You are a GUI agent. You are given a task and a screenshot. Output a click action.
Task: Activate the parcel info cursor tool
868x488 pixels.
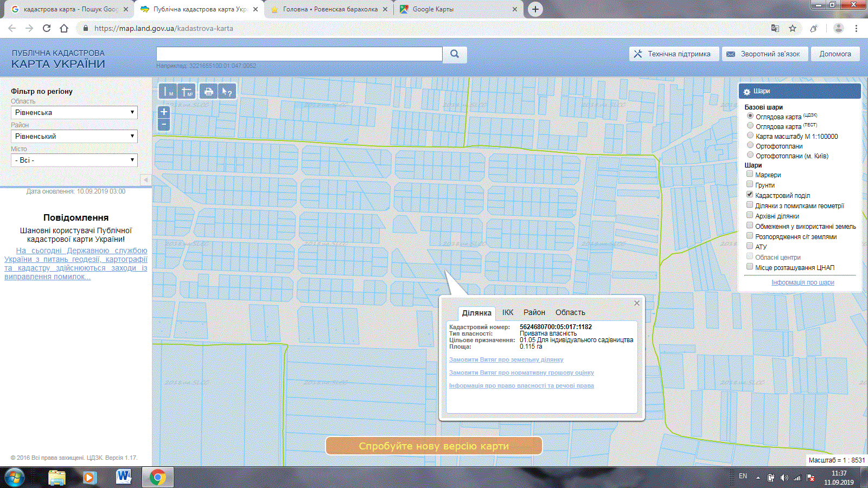(x=227, y=92)
